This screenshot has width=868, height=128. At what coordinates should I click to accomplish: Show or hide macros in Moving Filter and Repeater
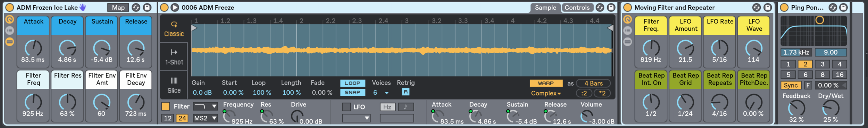pyautogui.click(x=627, y=19)
